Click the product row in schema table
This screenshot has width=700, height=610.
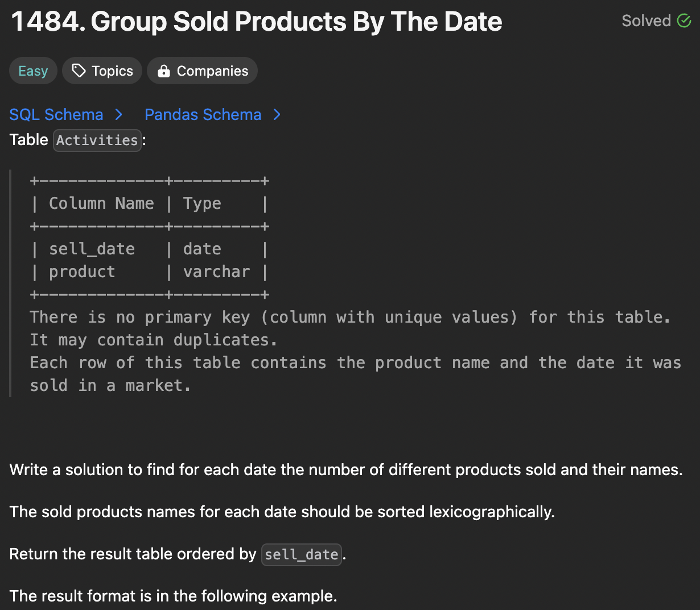(x=82, y=271)
